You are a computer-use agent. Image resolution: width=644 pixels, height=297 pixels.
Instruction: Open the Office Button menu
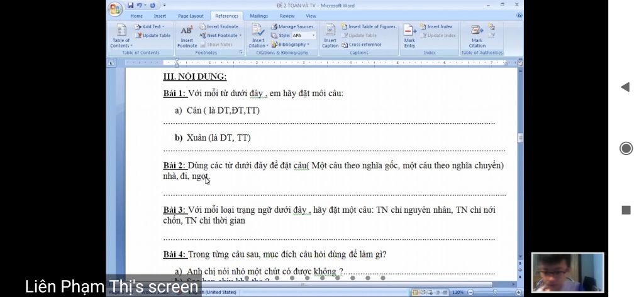[x=116, y=9]
